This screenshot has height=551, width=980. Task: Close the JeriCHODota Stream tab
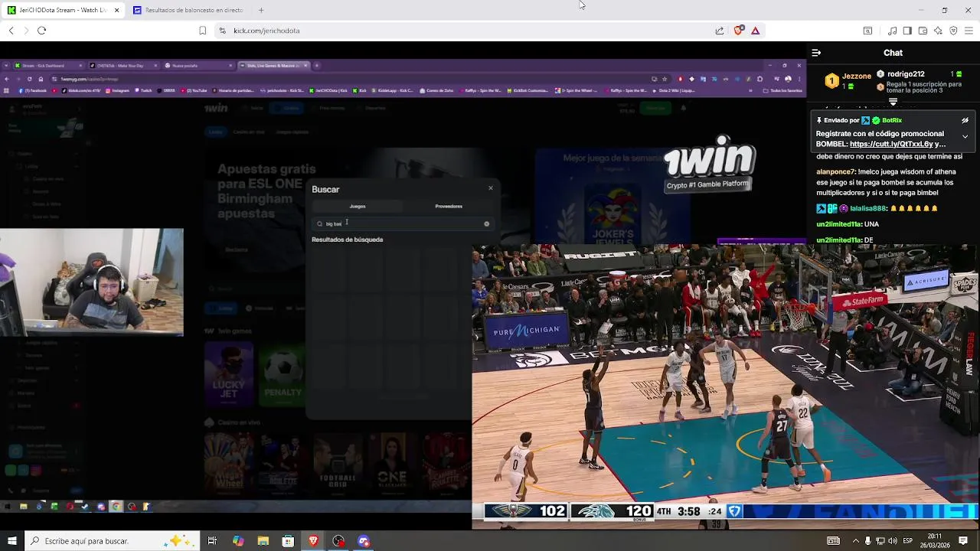116,10
